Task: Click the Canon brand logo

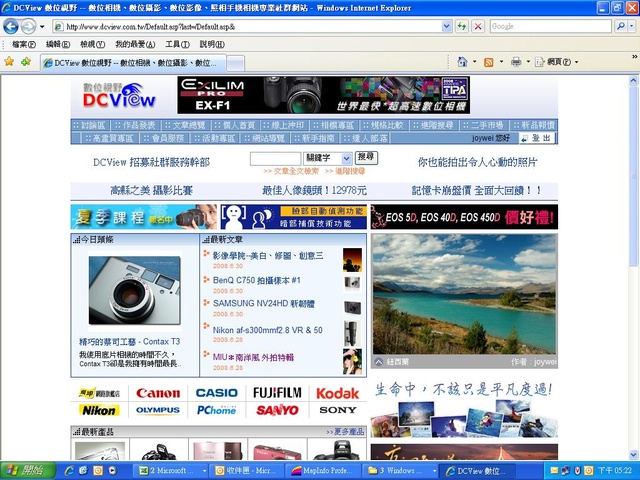Action: 158,393
